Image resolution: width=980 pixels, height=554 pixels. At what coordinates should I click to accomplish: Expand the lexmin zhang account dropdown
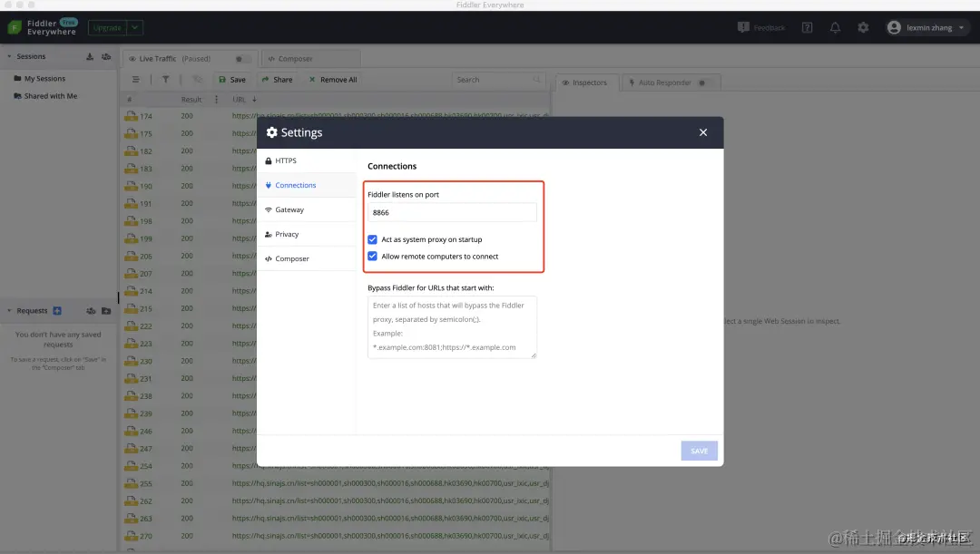pyautogui.click(x=961, y=27)
